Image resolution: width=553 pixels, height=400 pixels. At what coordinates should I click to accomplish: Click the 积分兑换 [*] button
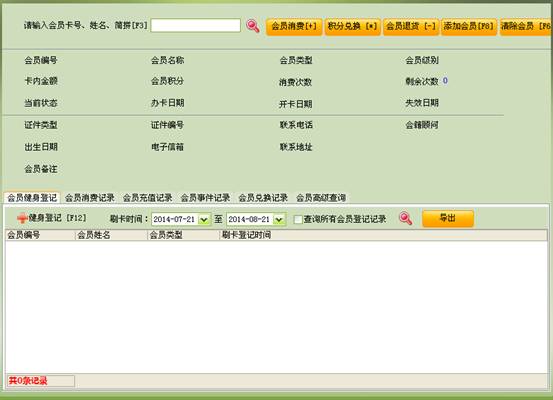tap(353, 27)
